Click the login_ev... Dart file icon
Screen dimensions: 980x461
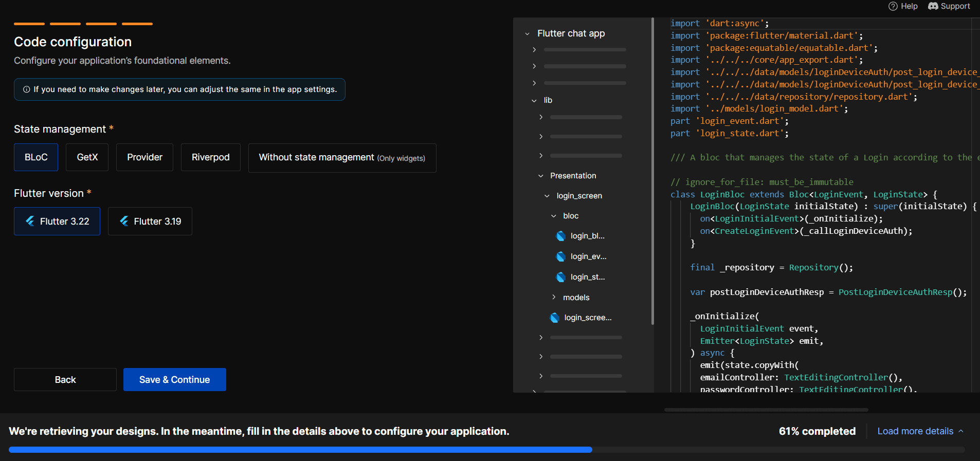[561, 256]
